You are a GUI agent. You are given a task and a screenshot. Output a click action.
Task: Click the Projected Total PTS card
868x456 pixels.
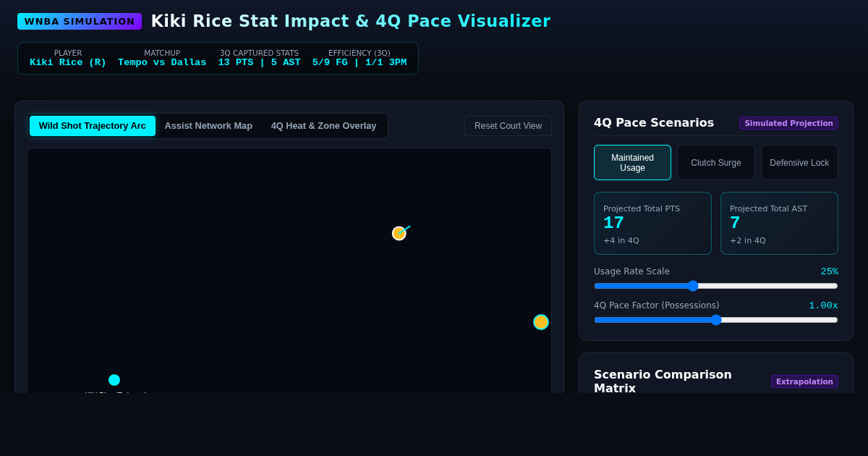click(652, 223)
